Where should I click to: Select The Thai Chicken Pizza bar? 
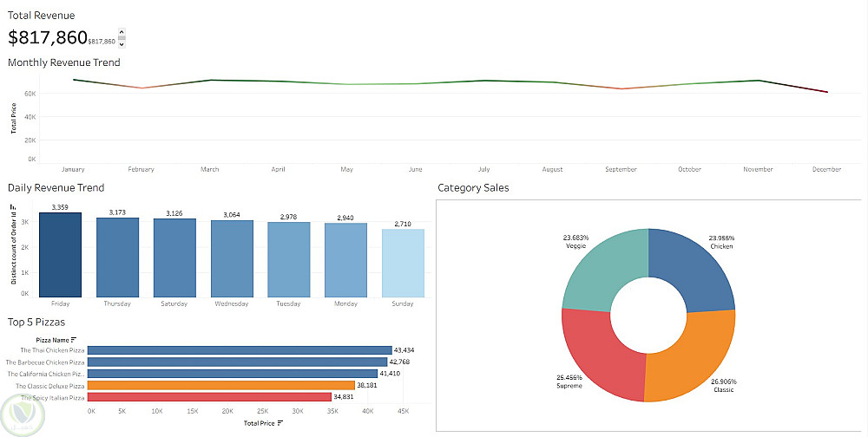(240, 350)
